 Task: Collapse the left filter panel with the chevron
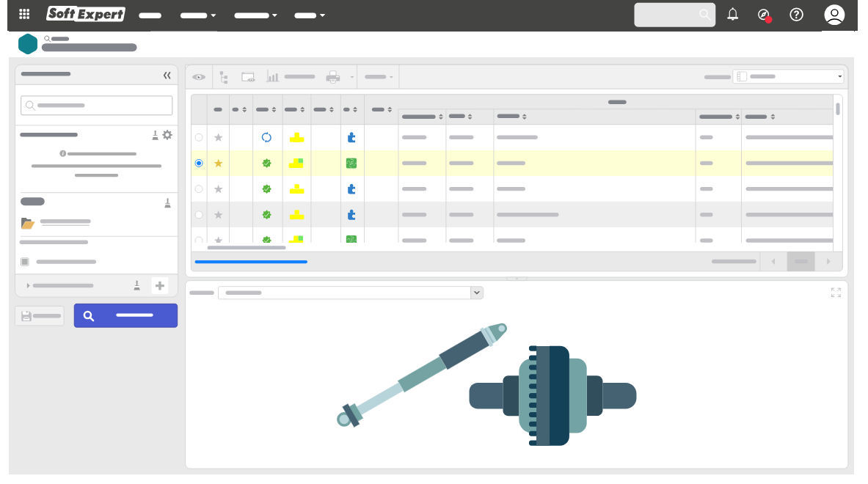click(167, 74)
